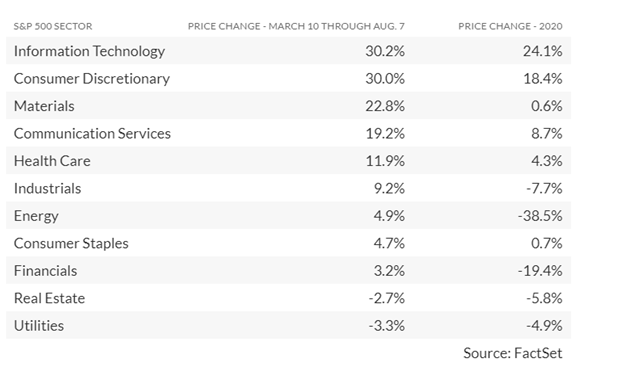Click the 30.2% value for Information Technology

(x=385, y=52)
